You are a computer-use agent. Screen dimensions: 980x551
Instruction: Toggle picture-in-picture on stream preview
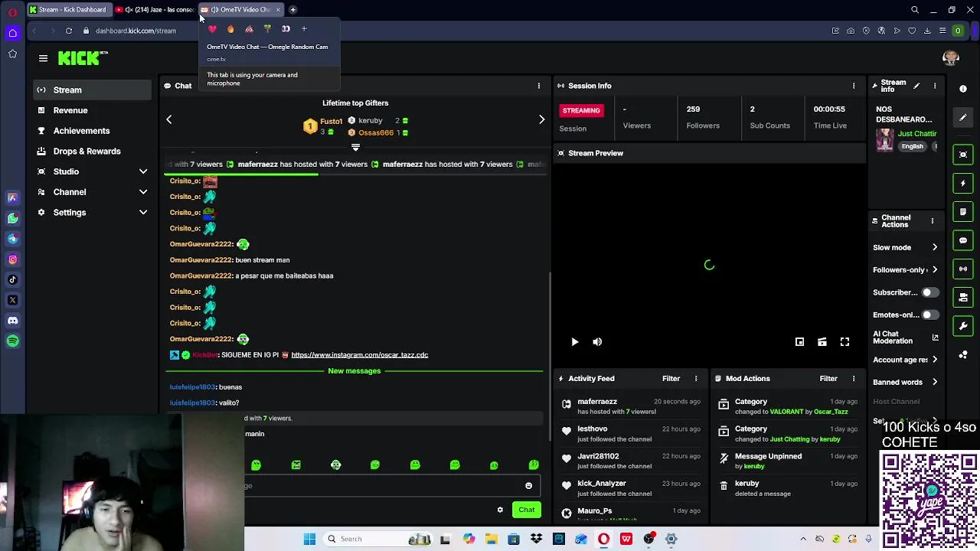(x=799, y=342)
